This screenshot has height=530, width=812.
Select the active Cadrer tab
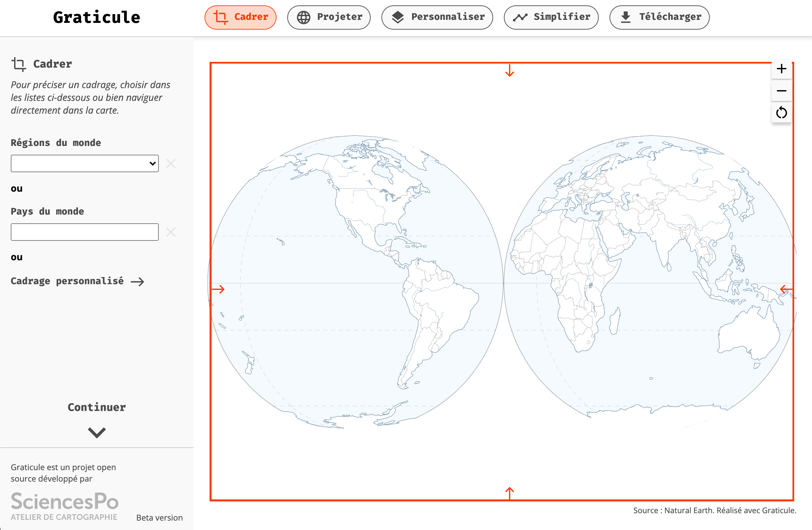tap(241, 17)
